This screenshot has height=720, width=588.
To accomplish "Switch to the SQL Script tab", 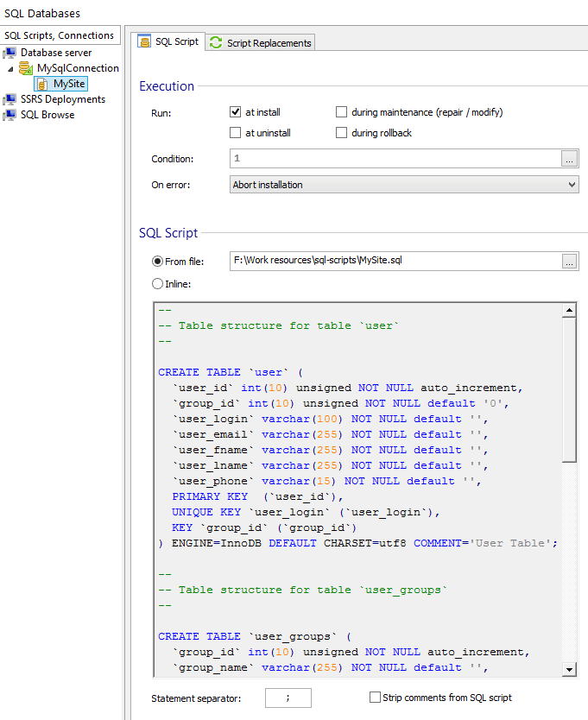I will 168,41.
